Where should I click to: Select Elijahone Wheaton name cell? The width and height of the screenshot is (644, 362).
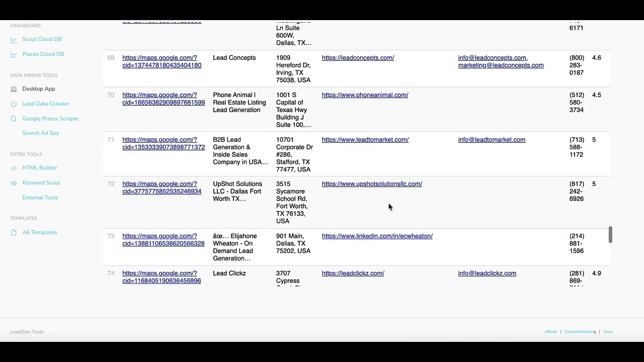(x=235, y=247)
